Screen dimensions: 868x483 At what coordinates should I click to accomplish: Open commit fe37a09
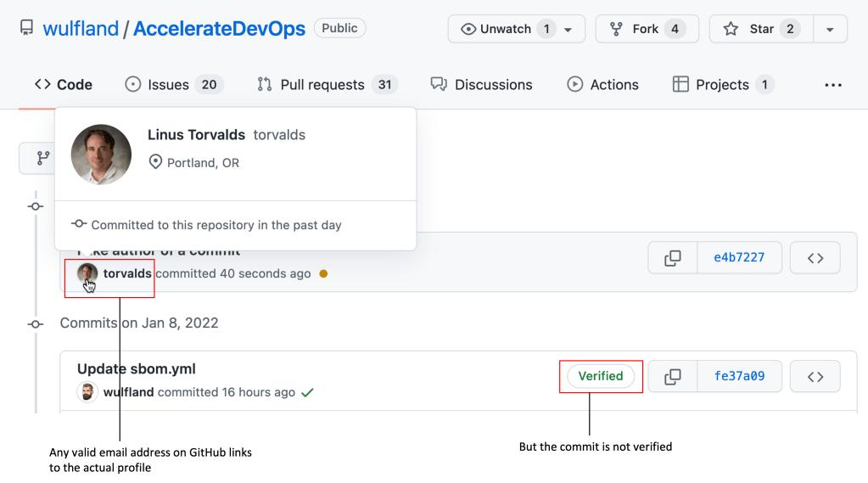[x=739, y=377]
